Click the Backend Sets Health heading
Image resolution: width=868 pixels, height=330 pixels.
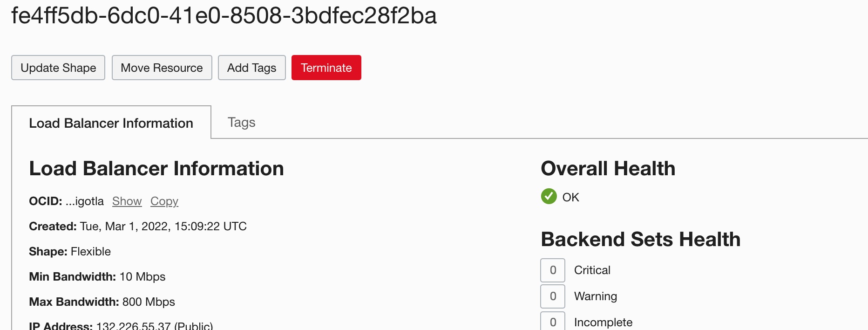(x=641, y=239)
